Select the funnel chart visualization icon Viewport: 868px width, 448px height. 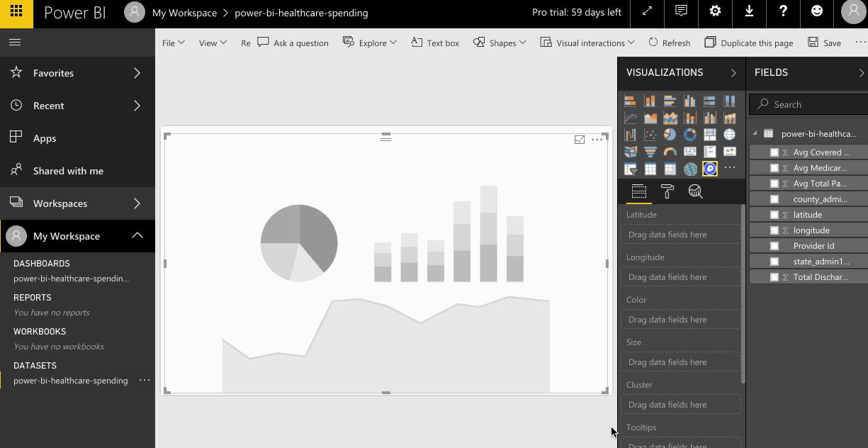pyautogui.click(x=650, y=151)
